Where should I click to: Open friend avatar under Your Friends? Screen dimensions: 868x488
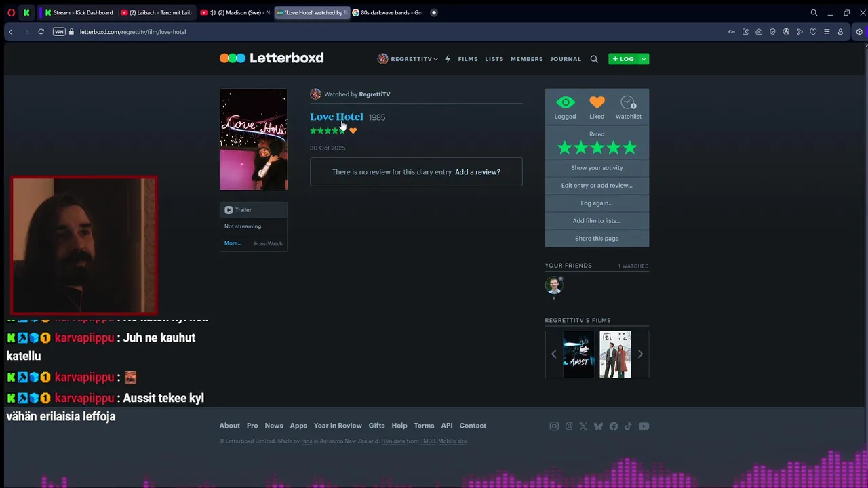pos(554,285)
